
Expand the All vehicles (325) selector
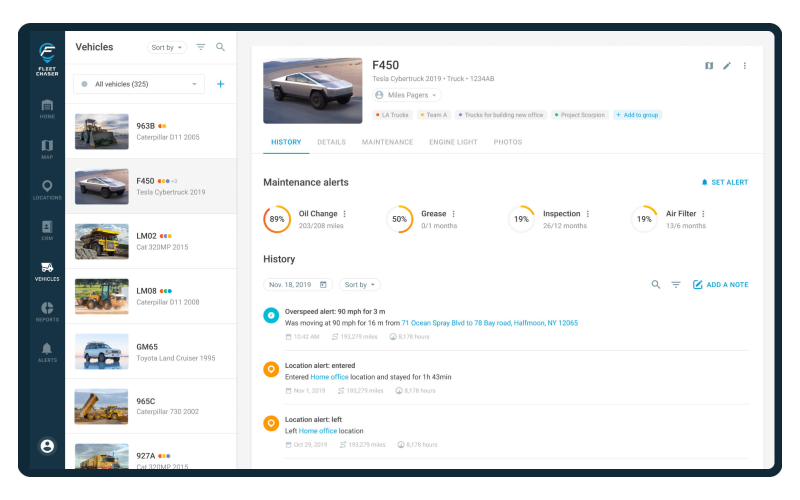[139, 84]
